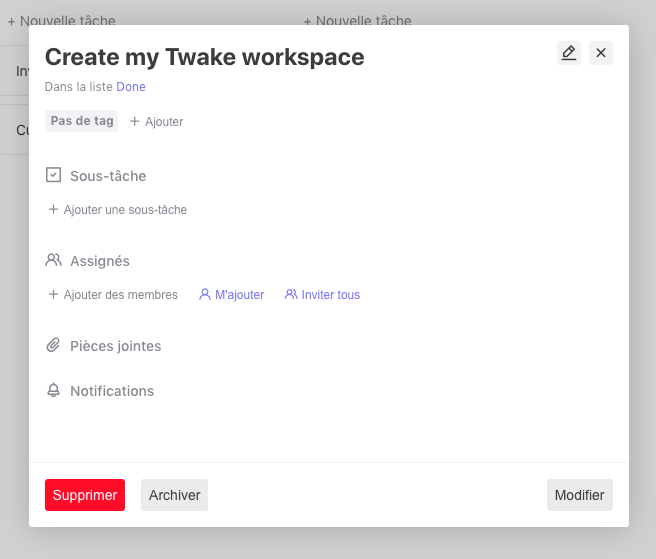Click the pencil edit icon
The height and width of the screenshot is (559, 656).
[x=569, y=53]
